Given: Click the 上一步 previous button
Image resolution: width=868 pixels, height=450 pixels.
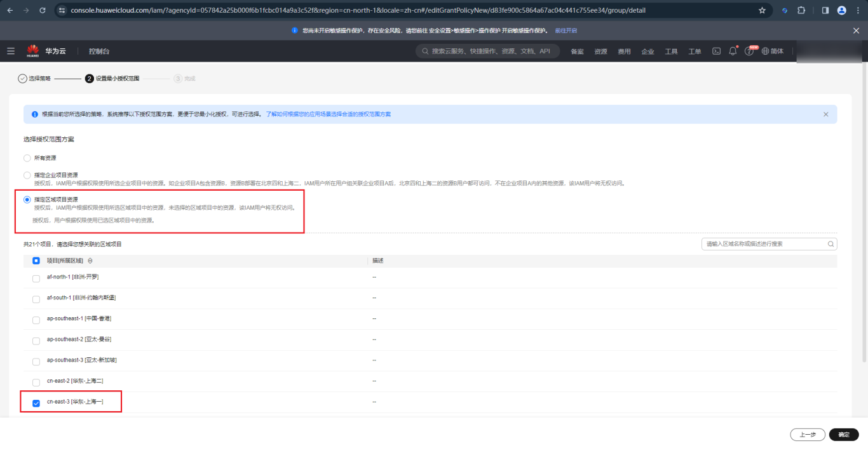Looking at the screenshot, I should point(808,435).
